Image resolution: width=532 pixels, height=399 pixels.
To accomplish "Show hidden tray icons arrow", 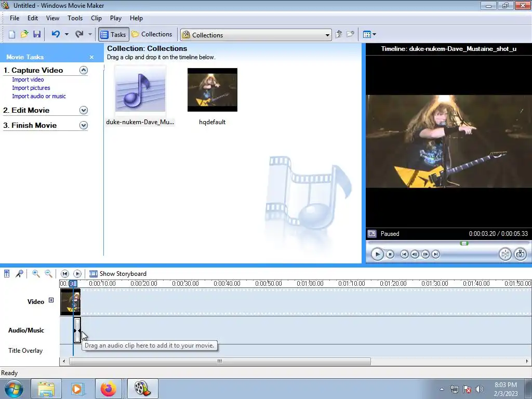I will (442, 389).
